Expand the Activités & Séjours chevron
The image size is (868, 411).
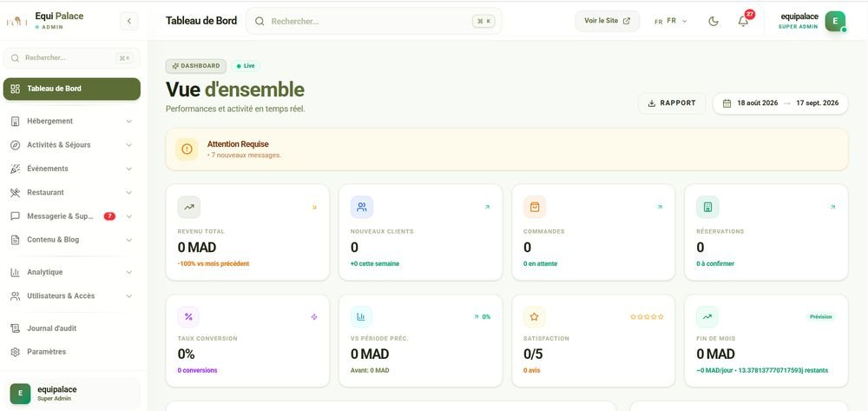pyautogui.click(x=129, y=145)
